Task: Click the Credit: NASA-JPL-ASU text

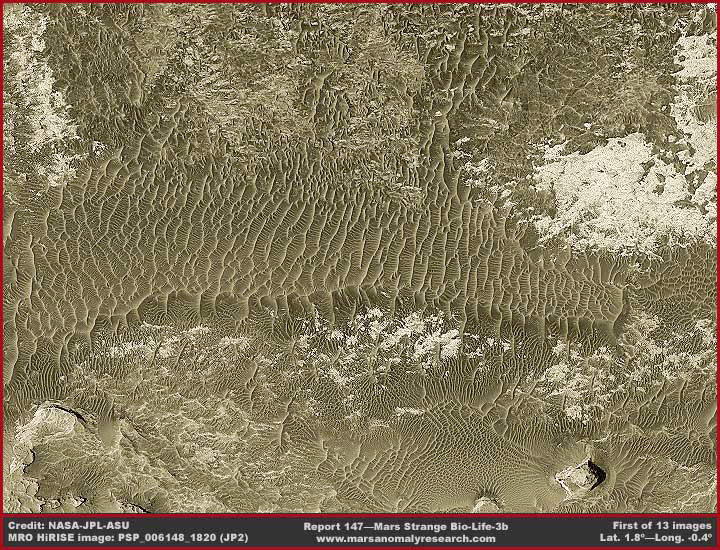Action: [68, 525]
